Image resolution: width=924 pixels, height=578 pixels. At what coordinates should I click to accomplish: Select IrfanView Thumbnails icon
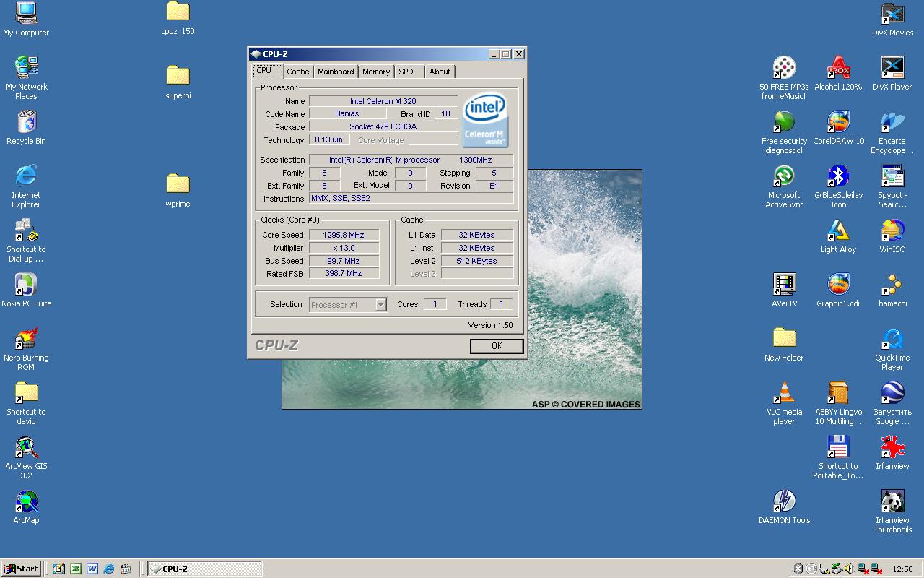(892, 512)
